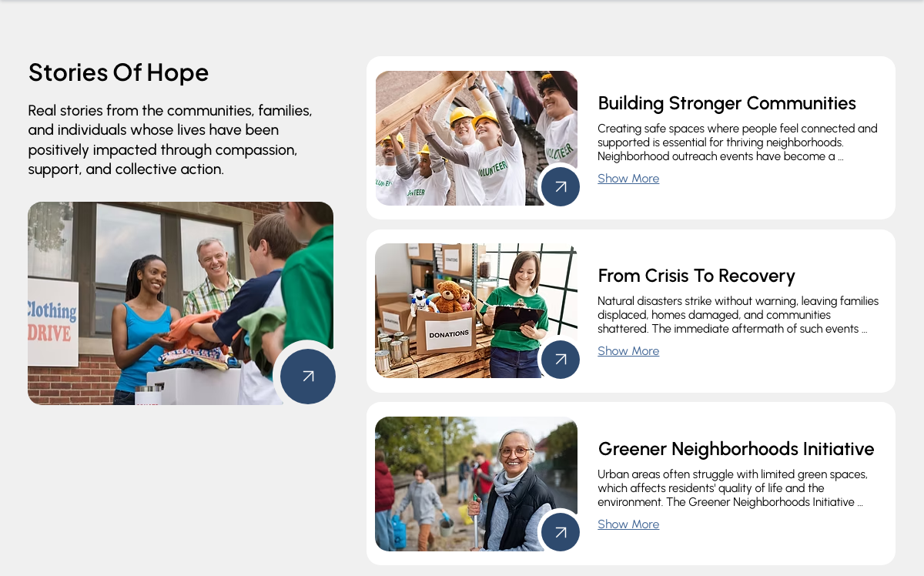924x576 pixels.
Task: Click the Clothing Drive sign in photo
Action: [52, 323]
